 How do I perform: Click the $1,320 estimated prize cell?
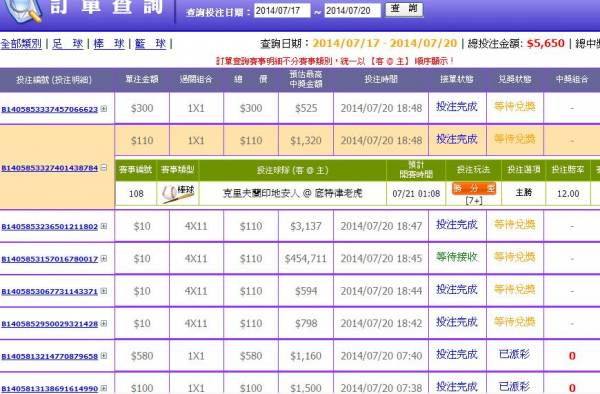[306, 141]
